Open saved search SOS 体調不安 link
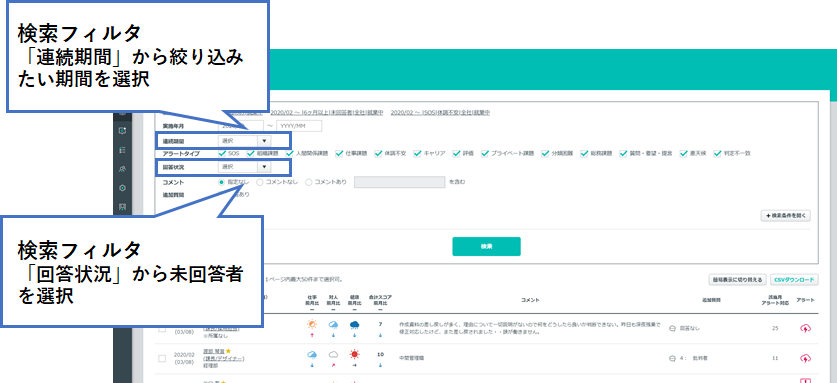 click(x=440, y=113)
